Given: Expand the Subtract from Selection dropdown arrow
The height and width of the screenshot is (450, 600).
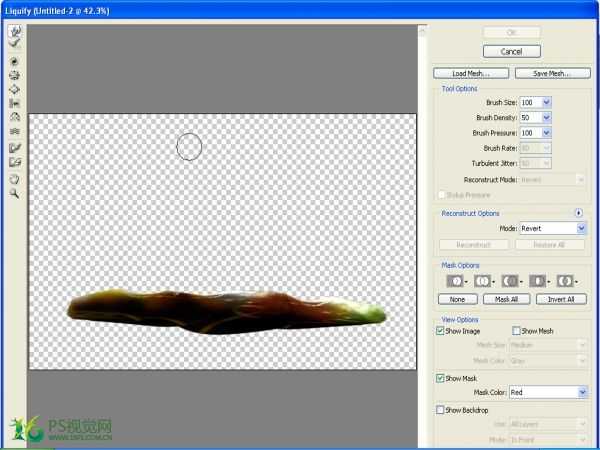Looking at the screenshot, I should point(521,282).
